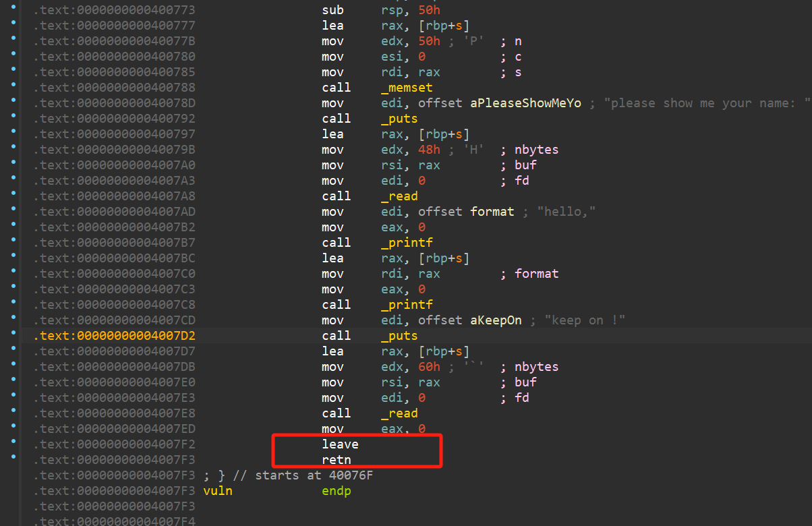
Task: Select the leave instruction in the red box
Action: tap(340, 444)
